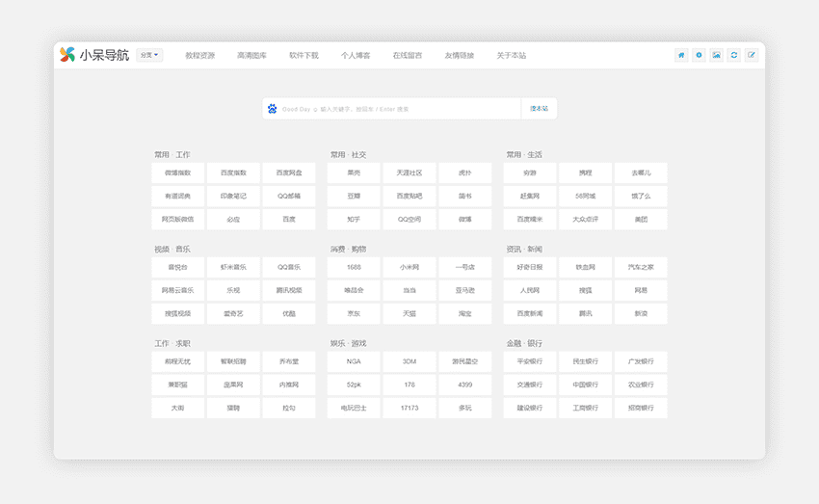
Task: Focus the Good Day keyword search field
Action: pyautogui.click(x=400, y=109)
